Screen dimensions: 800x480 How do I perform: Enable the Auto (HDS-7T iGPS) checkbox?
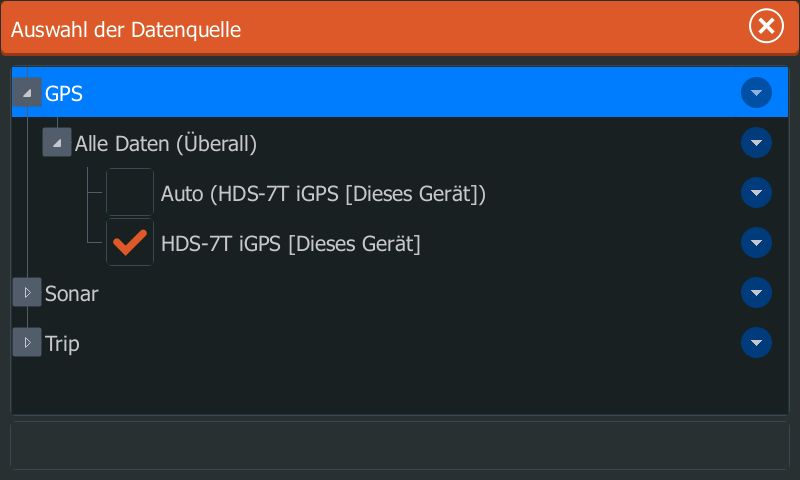(130, 193)
